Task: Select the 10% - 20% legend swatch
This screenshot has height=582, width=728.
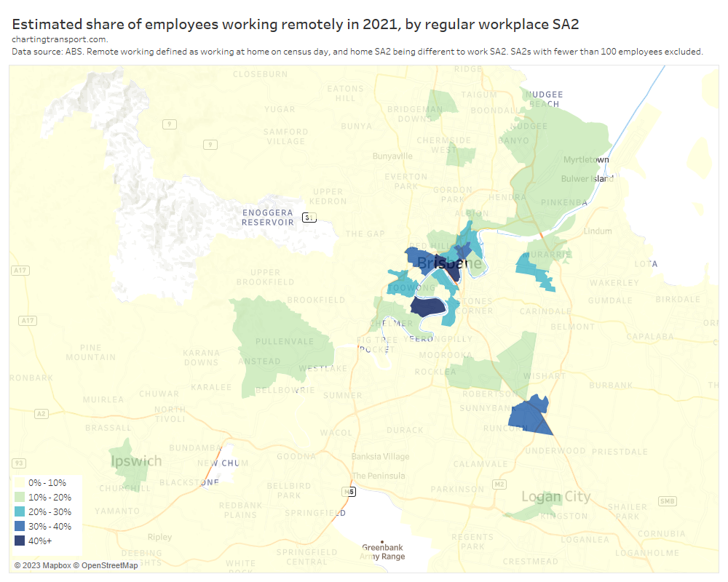Action: [20, 498]
